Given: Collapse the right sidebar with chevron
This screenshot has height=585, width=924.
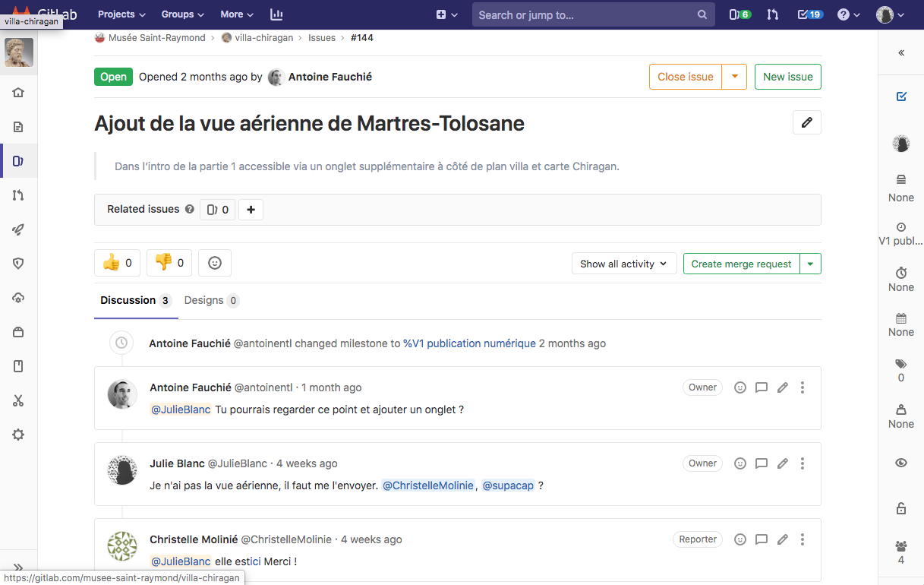Looking at the screenshot, I should tap(901, 53).
